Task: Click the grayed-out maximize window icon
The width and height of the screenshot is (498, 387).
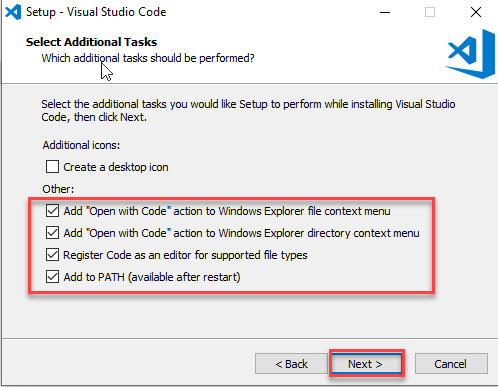Action: point(430,12)
